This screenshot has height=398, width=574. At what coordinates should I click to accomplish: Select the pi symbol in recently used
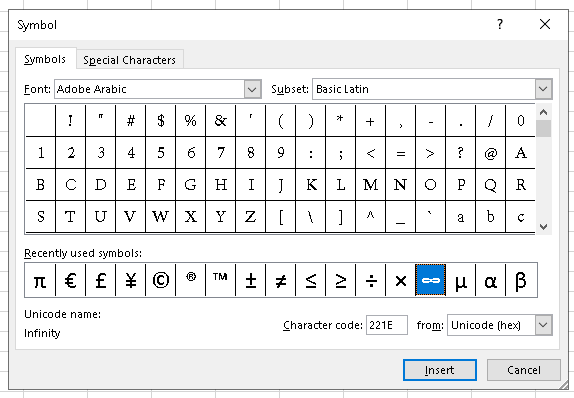(40, 280)
